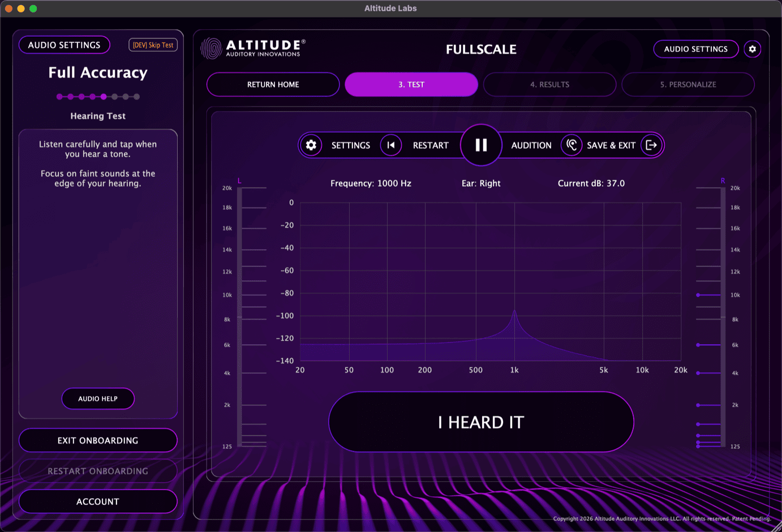Viewport: 782px width, 532px height.
Task: Open the gear icon beside top-right Audio Settings
Action: click(x=753, y=49)
